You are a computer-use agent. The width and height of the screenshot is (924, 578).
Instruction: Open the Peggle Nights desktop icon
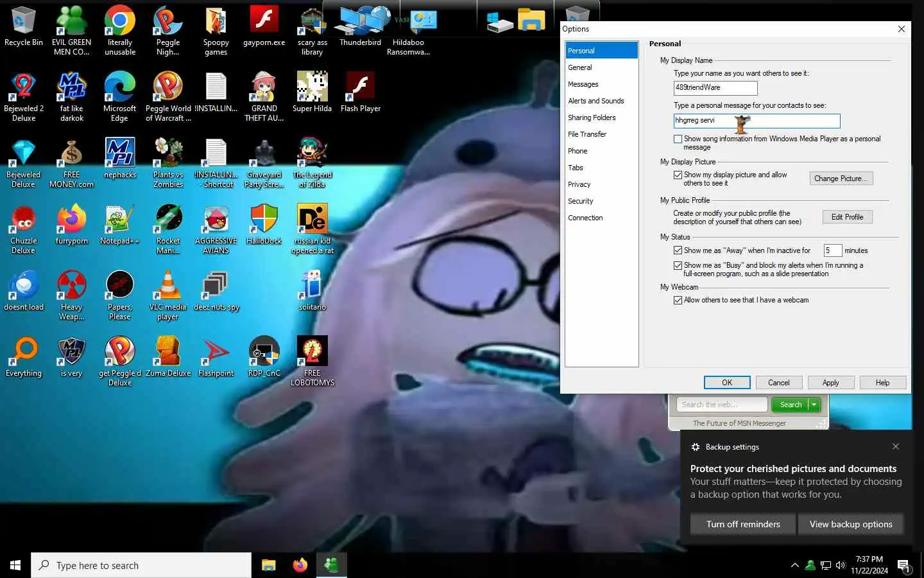[x=167, y=30]
